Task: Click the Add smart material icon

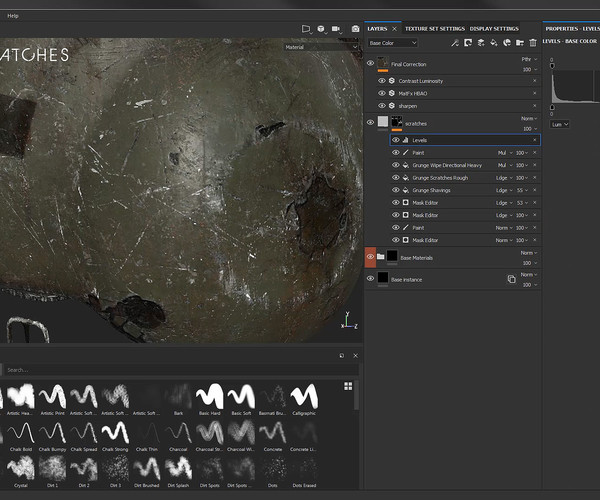Action: click(x=507, y=43)
